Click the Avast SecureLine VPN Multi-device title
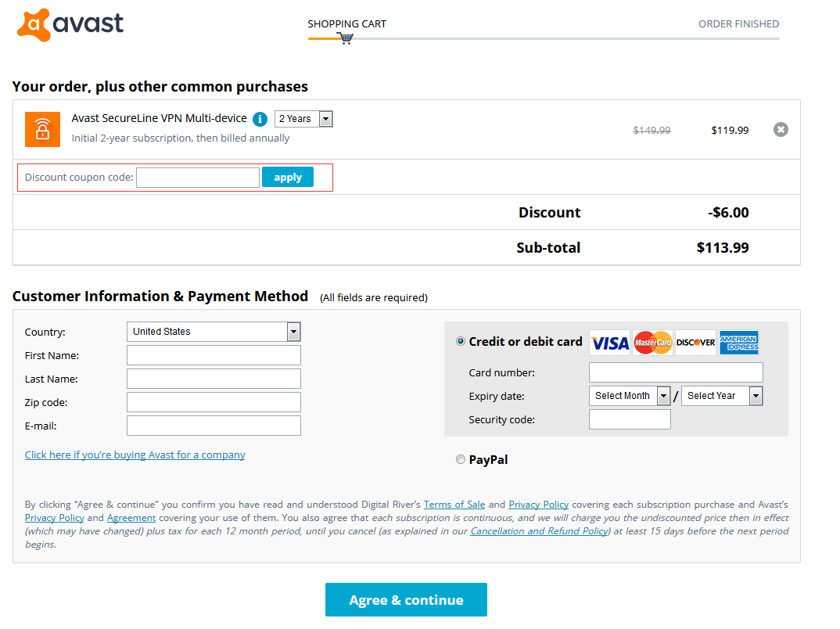 (159, 118)
